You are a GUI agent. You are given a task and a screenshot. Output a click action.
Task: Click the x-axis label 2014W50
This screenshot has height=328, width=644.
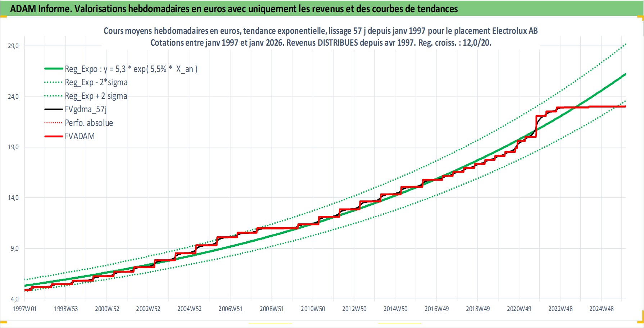pos(395,309)
